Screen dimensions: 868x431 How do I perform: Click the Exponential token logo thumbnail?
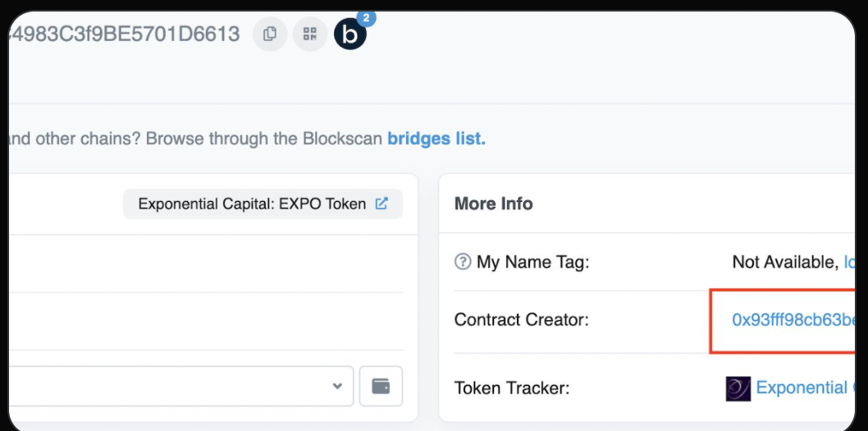coord(738,388)
